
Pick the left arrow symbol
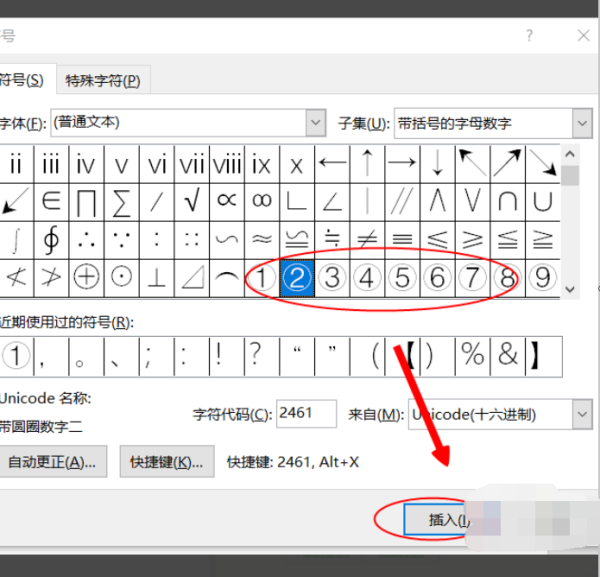tap(332, 164)
